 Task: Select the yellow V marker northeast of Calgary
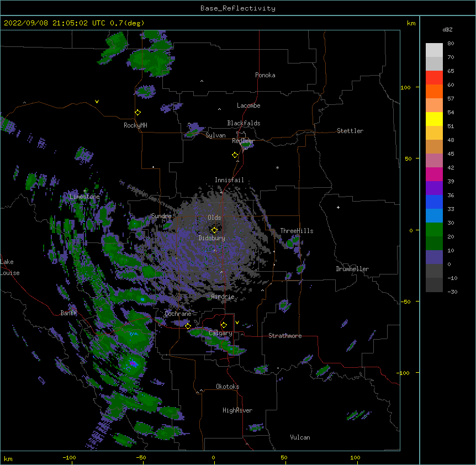[237, 323]
